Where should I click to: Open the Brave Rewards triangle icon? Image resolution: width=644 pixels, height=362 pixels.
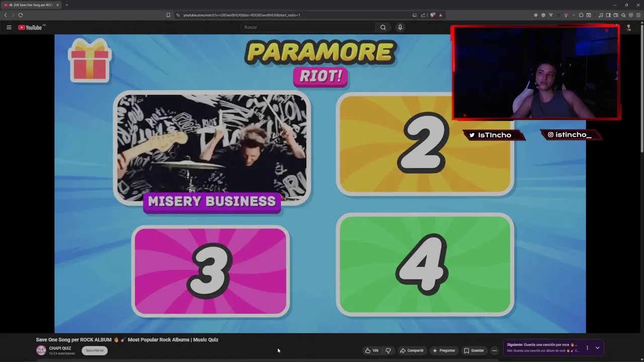[440, 15]
